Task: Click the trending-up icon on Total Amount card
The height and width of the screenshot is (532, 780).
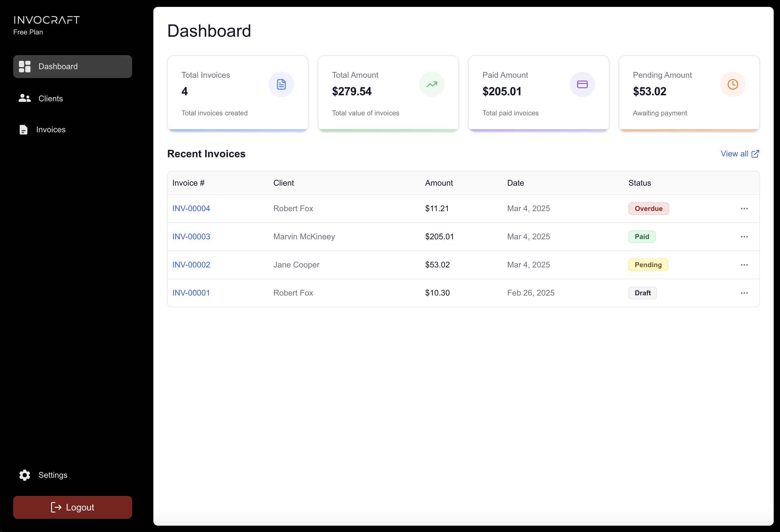Action: pyautogui.click(x=432, y=84)
